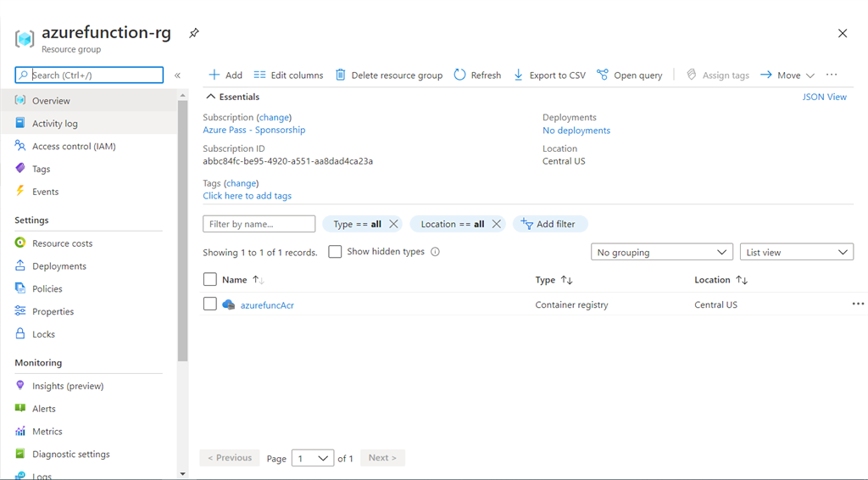Click the Insights lightbulb icon
Image resolution: width=868 pixels, height=480 pixels.
[x=20, y=385]
